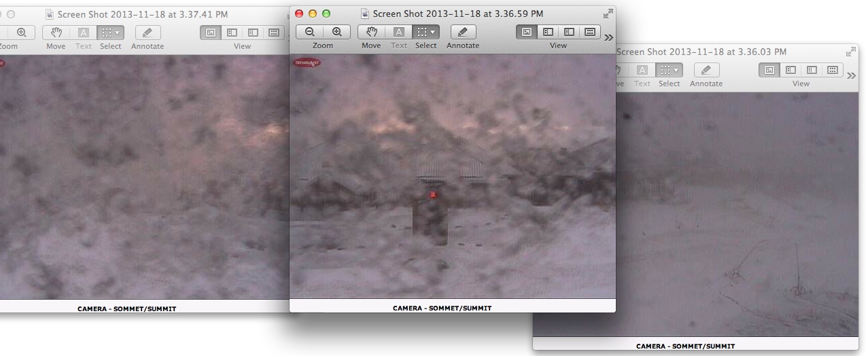
Task: Click CAMERA - SOMMET/SUMMIT caption in 3.37.41 PM window
Action: (126, 308)
